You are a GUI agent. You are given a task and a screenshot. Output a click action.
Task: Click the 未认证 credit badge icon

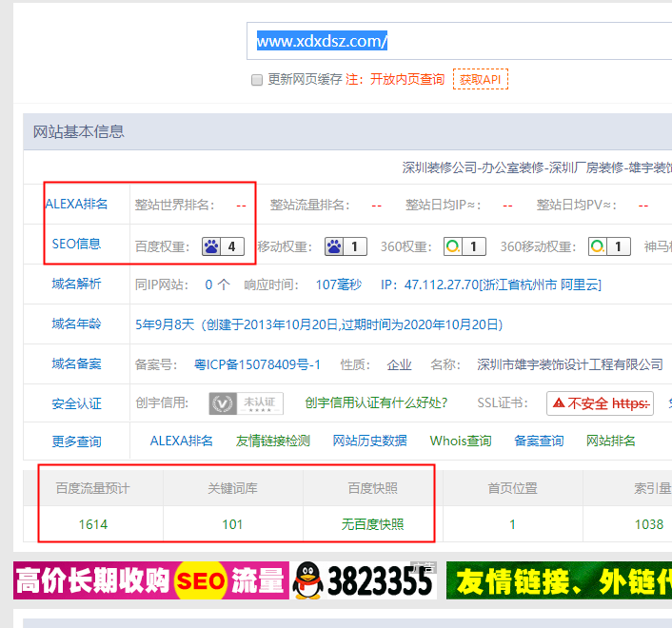[246, 403]
